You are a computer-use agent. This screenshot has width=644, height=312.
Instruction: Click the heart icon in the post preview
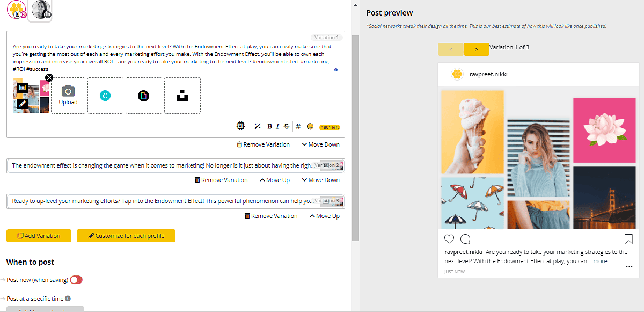pos(449,238)
